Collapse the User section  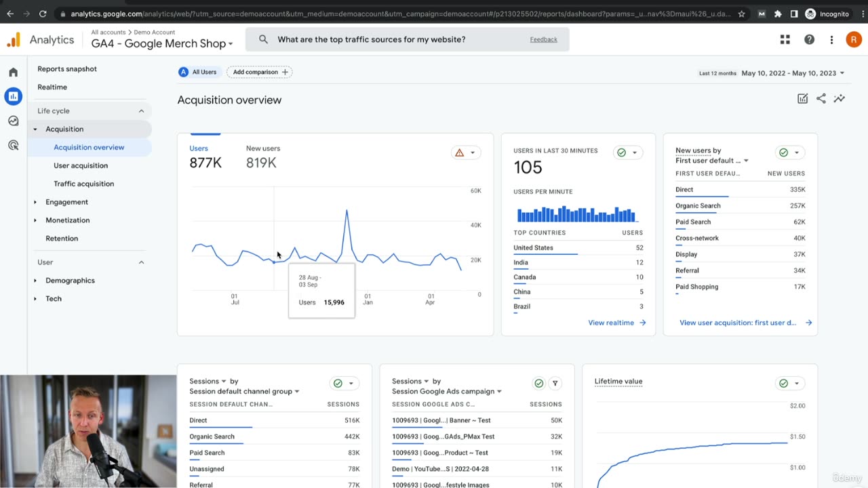tap(141, 262)
